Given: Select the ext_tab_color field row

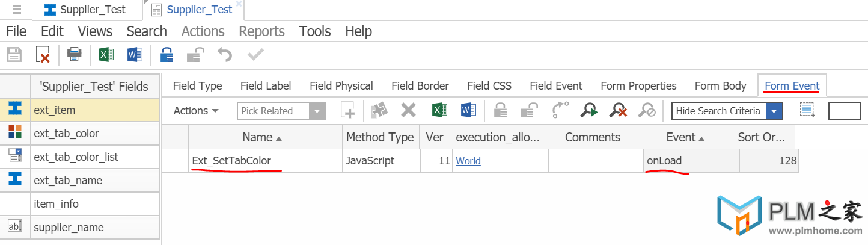Looking at the screenshot, I should [x=79, y=134].
